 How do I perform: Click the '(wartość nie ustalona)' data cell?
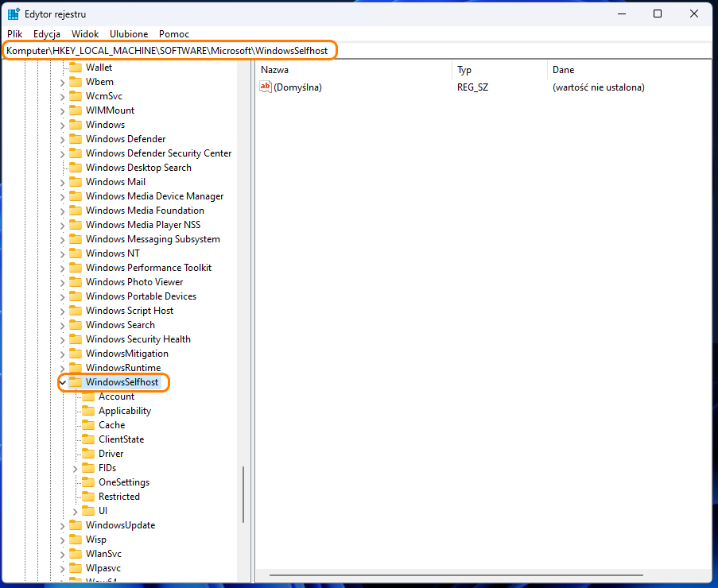coord(599,87)
